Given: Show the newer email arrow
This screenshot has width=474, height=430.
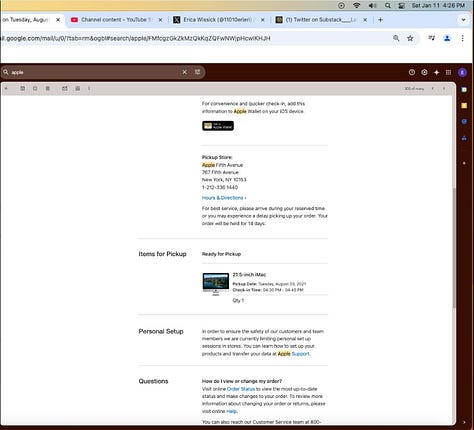Looking at the screenshot, I should pyautogui.click(x=433, y=88).
